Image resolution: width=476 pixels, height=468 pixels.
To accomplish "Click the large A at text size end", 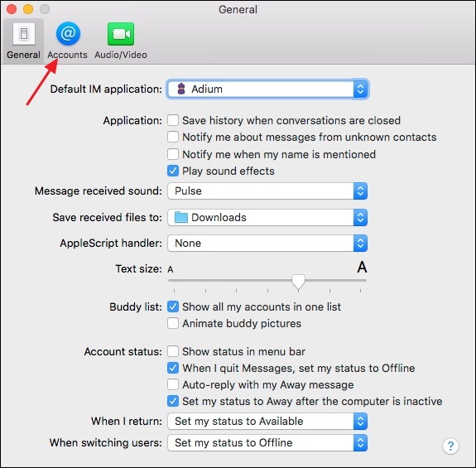I will pyautogui.click(x=362, y=268).
